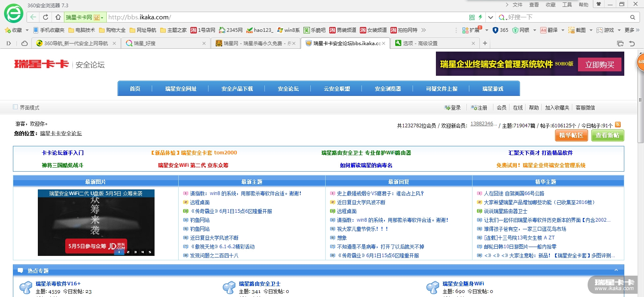Click the green lightning speed-mode icon
Viewport: 644px width, 297px height.
(x=480, y=17)
